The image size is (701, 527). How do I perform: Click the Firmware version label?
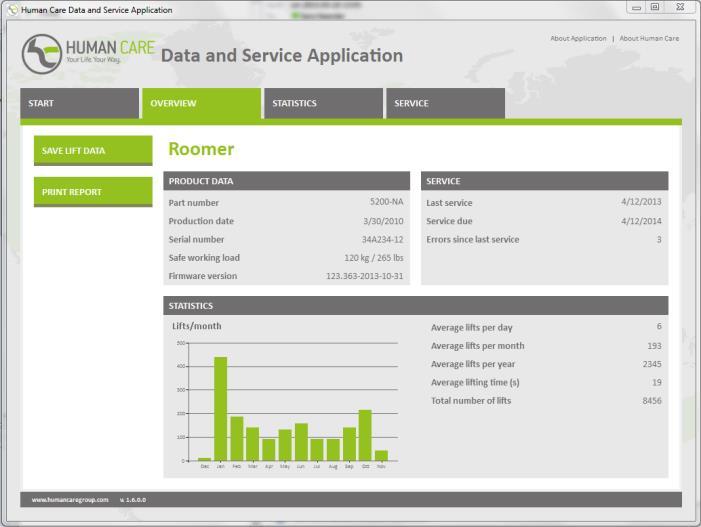tap(203, 276)
